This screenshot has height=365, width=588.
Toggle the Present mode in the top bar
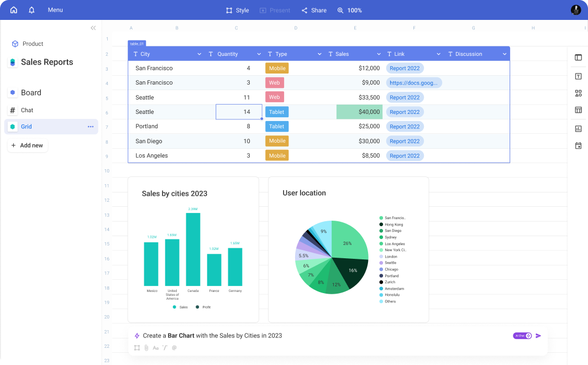275,10
